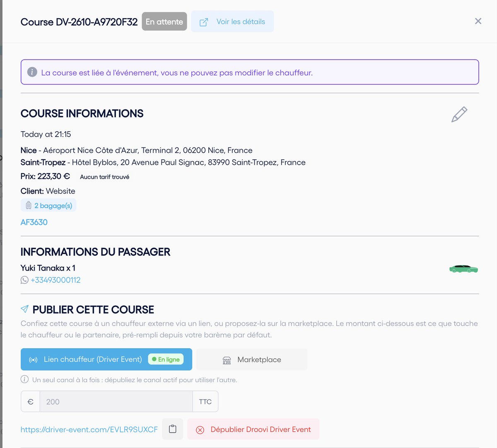Click the 'En ligne' status badge
The height and width of the screenshot is (448, 497).
(x=166, y=359)
